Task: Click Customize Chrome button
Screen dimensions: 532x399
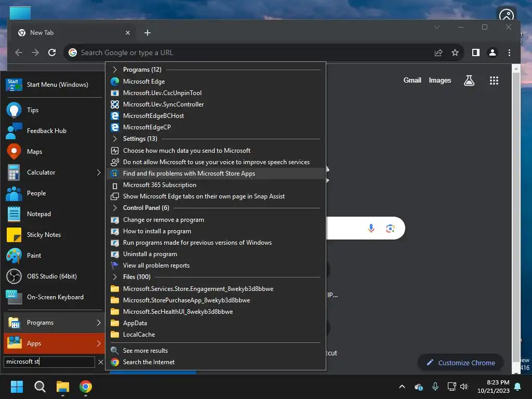Action: click(460, 363)
